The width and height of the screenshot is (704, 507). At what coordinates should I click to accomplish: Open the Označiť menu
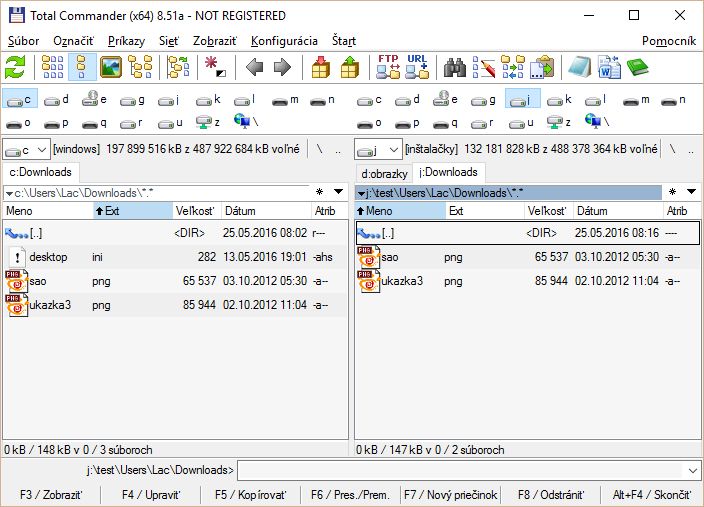tap(73, 41)
